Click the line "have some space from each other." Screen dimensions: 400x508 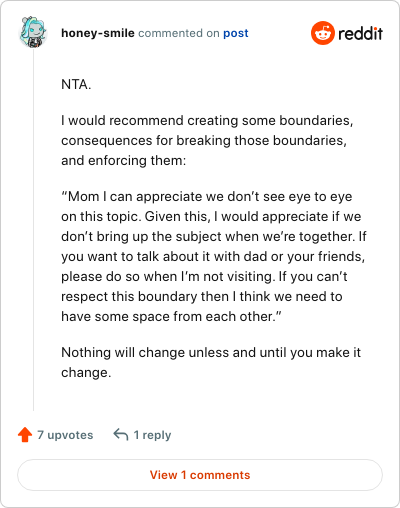click(171, 317)
